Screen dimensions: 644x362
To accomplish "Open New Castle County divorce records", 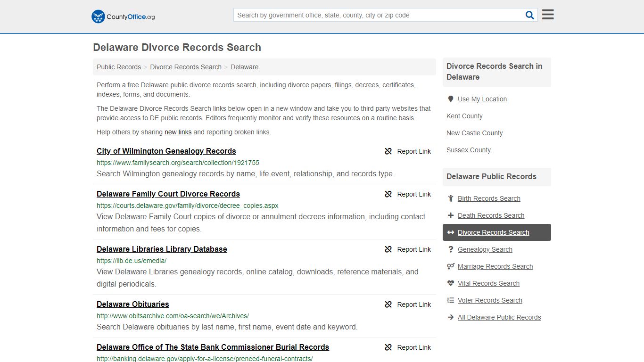I will coord(474,133).
